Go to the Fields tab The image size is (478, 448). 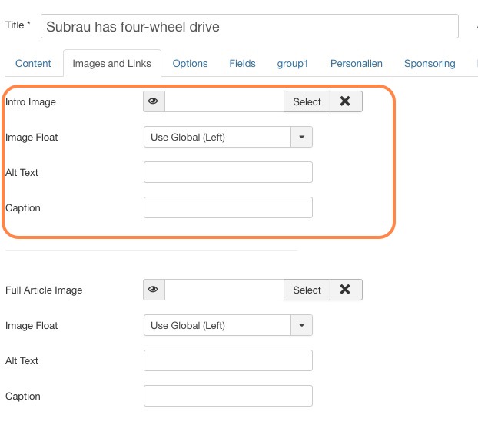coord(242,63)
